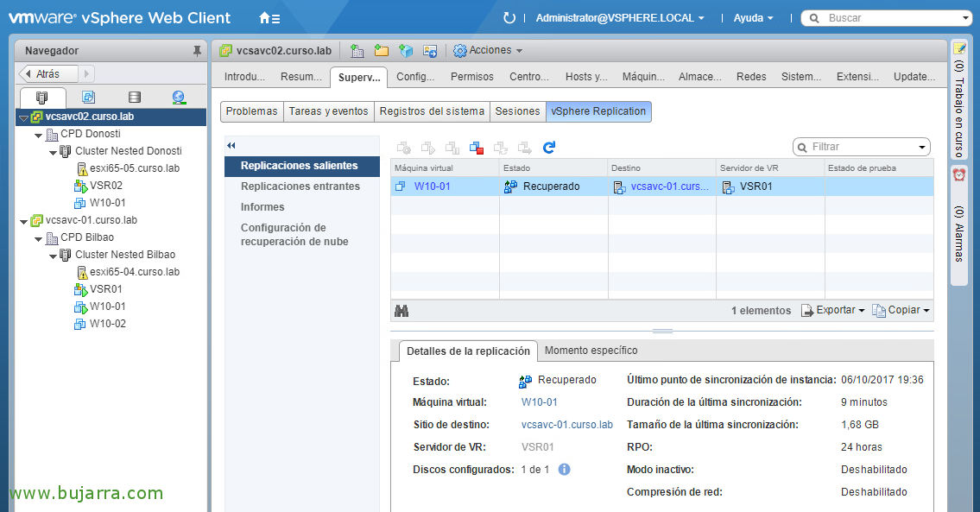The image size is (980, 512).
Task: Select Informes in side menu
Action: point(262,207)
